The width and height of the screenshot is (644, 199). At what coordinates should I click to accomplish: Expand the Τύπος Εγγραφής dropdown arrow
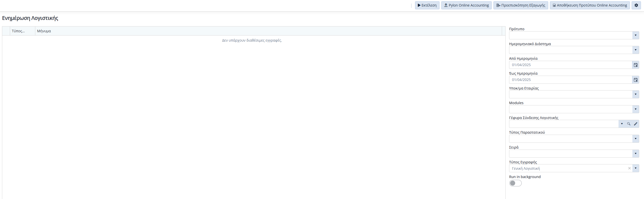[x=635, y=168]
